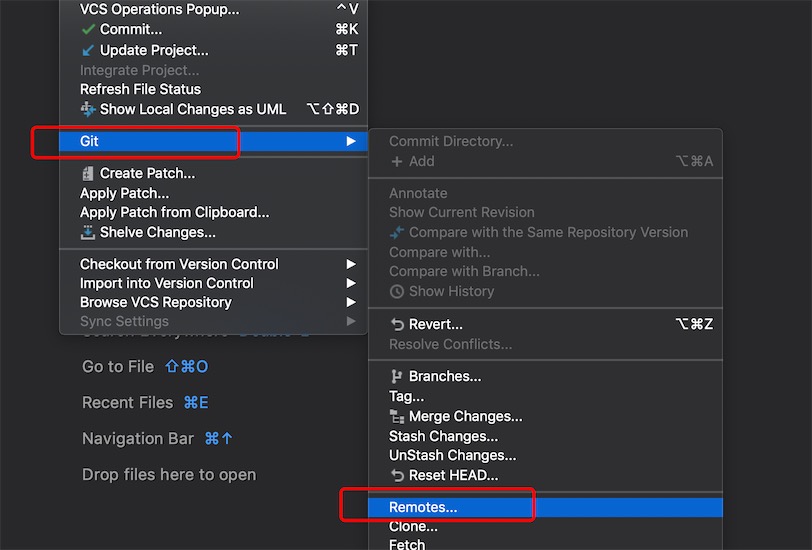
Task: Choose Clone... in Git submenu
Action: (545, 526)
